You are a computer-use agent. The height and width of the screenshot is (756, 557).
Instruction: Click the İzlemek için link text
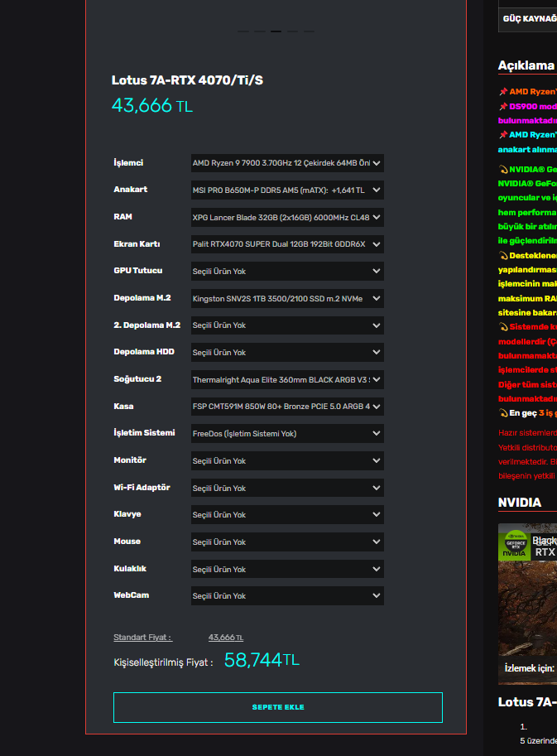[529, 668]
